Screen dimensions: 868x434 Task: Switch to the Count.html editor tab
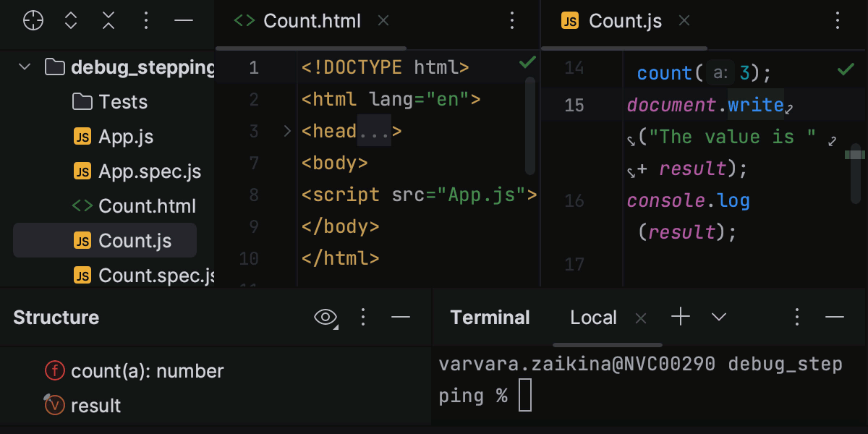312,21
